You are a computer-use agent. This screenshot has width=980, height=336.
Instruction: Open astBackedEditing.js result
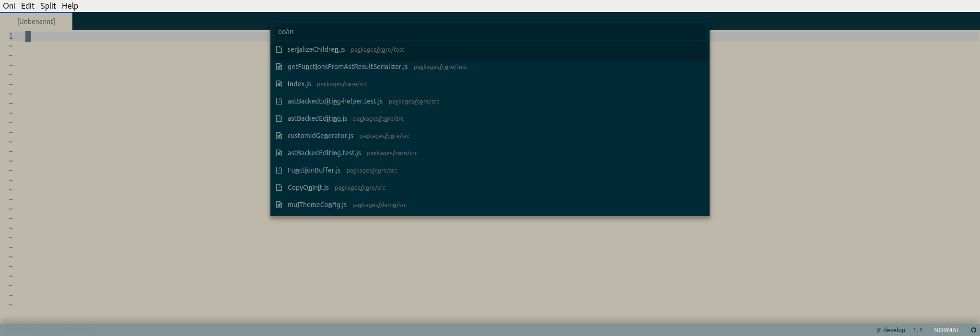(x=490, y=118)
